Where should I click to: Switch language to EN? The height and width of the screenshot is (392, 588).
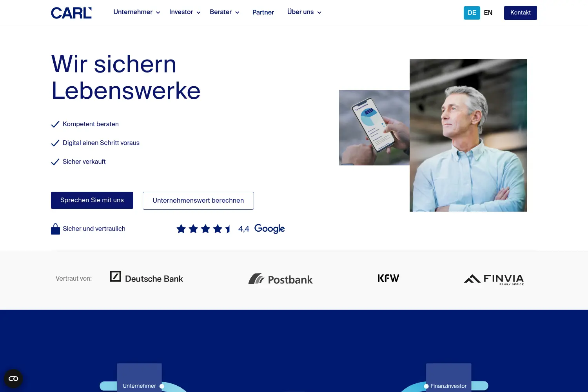point(488,13)
